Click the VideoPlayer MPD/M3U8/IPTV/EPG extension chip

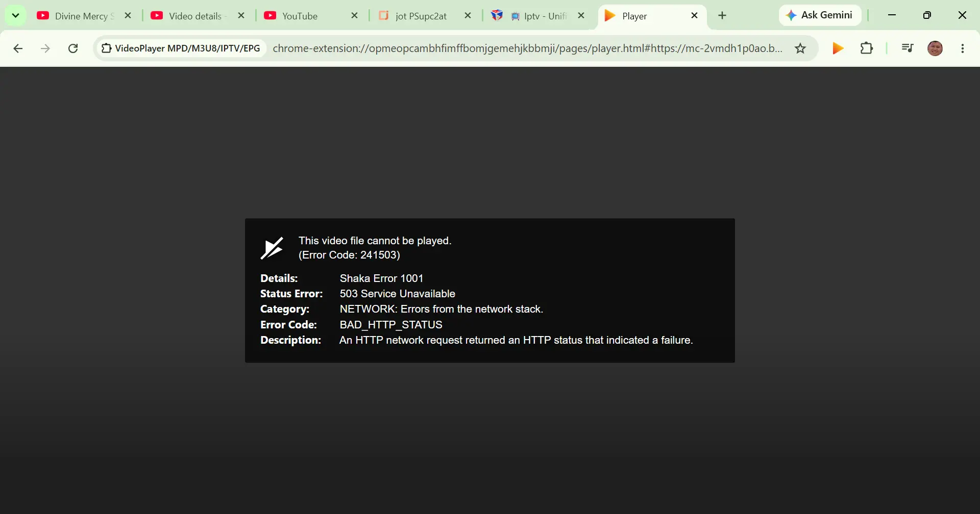point(181,48)
